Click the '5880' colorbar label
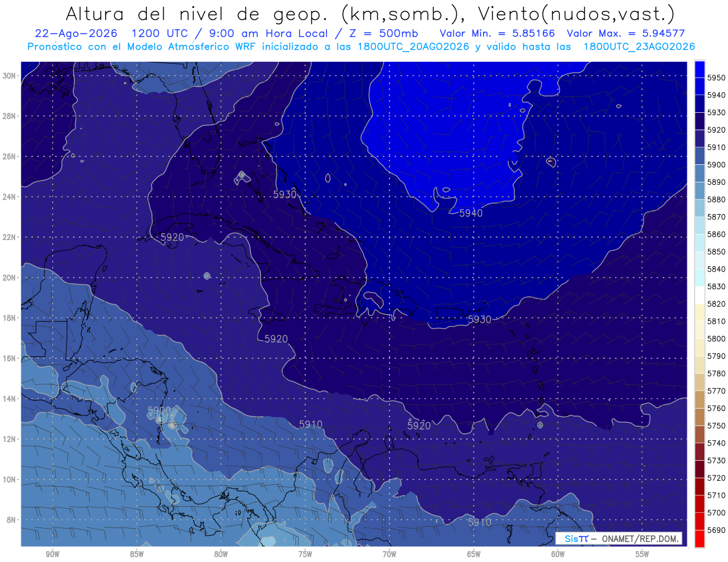Viewport: 728px width, 562px height. (716, 199)
